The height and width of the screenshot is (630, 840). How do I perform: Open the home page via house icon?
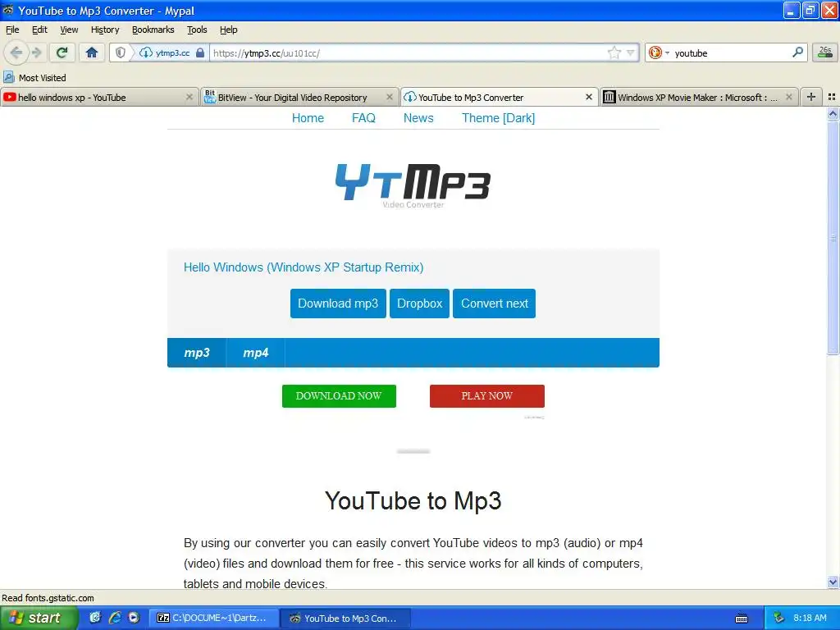click(x=92, y=52)
